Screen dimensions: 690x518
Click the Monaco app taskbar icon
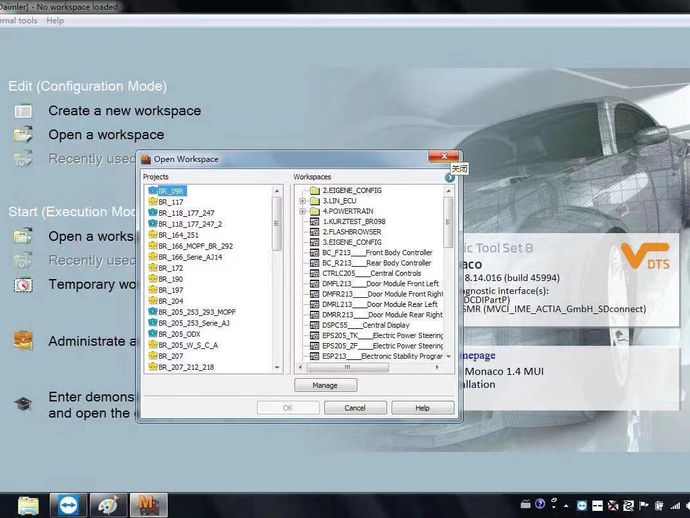149,505
